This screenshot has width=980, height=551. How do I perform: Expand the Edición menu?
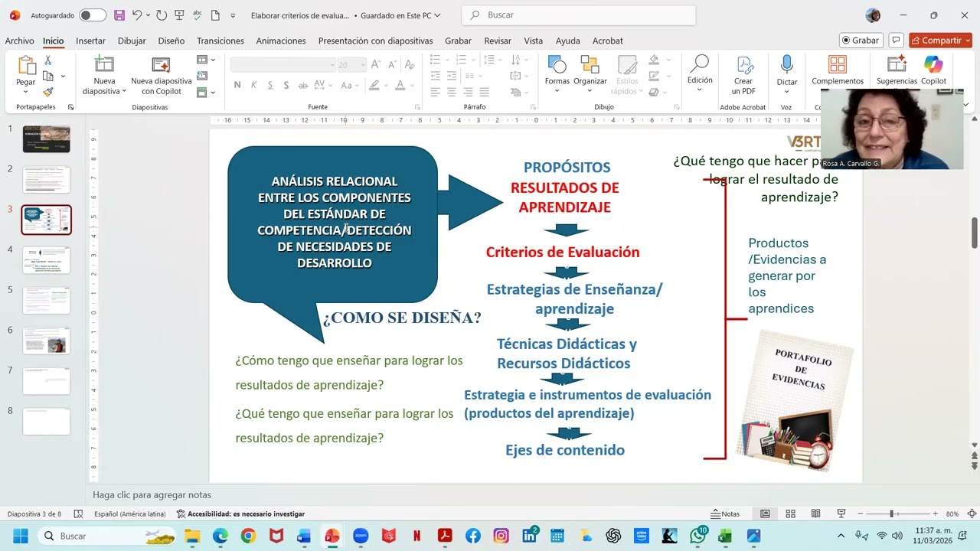coord(700,73)
